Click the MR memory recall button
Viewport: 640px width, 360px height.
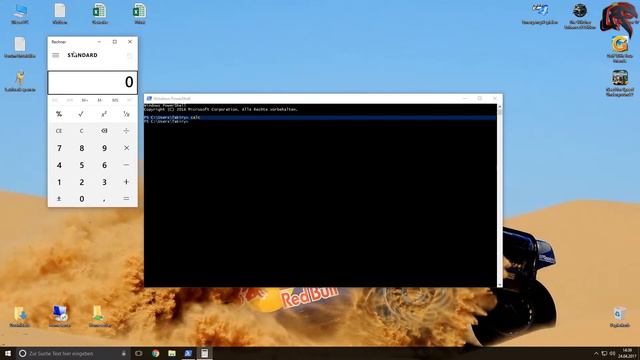click(x=69, y=100)
